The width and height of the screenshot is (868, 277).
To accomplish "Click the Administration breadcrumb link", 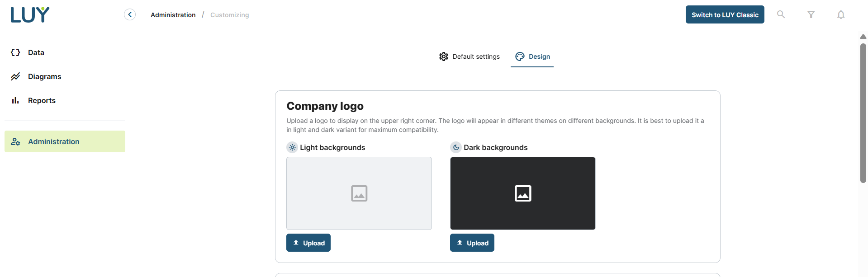I will pos(173,15).
